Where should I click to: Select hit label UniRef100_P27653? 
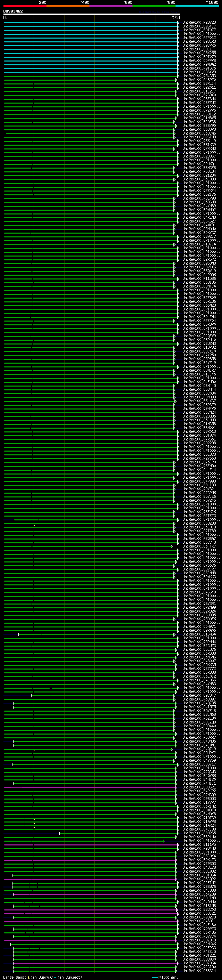click(x=199, y=458)
